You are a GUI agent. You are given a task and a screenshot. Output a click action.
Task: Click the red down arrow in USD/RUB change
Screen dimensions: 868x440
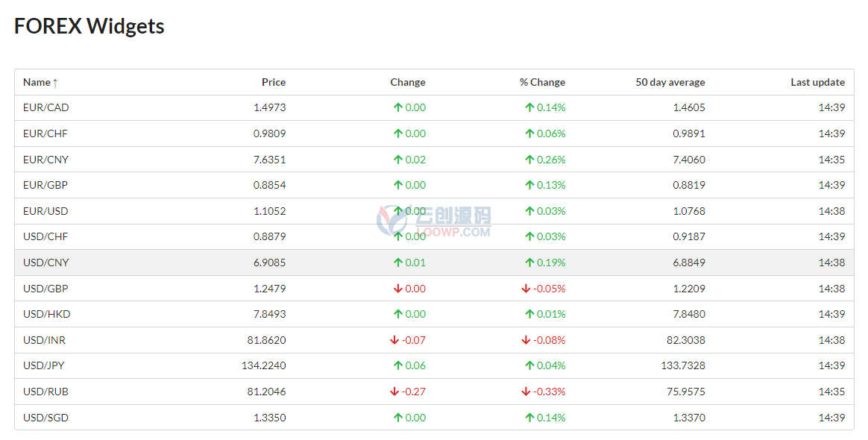pyautogui.click(x=394, y=392)
